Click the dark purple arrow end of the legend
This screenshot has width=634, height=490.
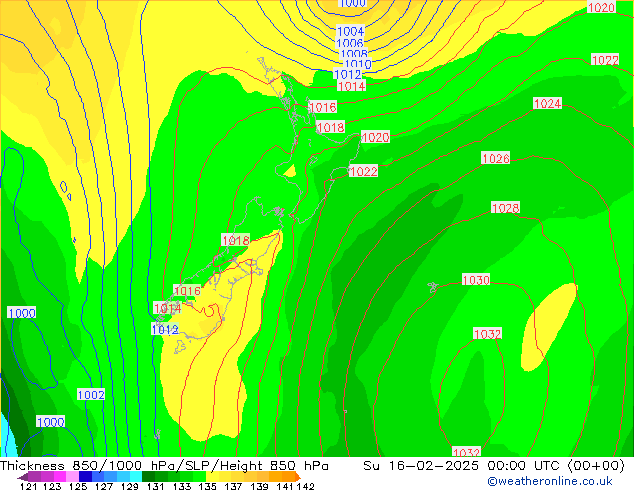[22, 478]
